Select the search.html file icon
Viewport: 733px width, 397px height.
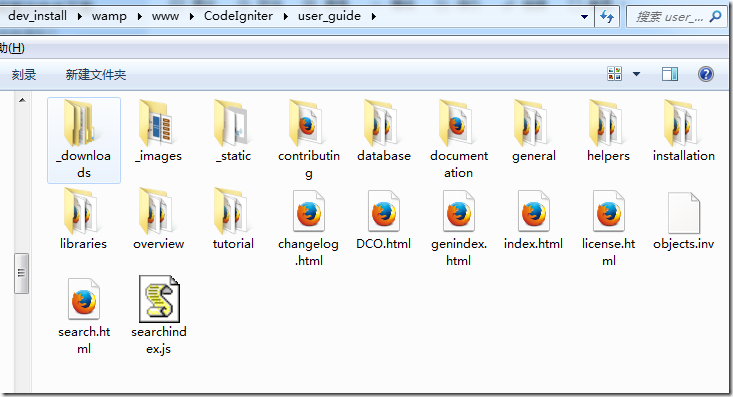point(84,299)
